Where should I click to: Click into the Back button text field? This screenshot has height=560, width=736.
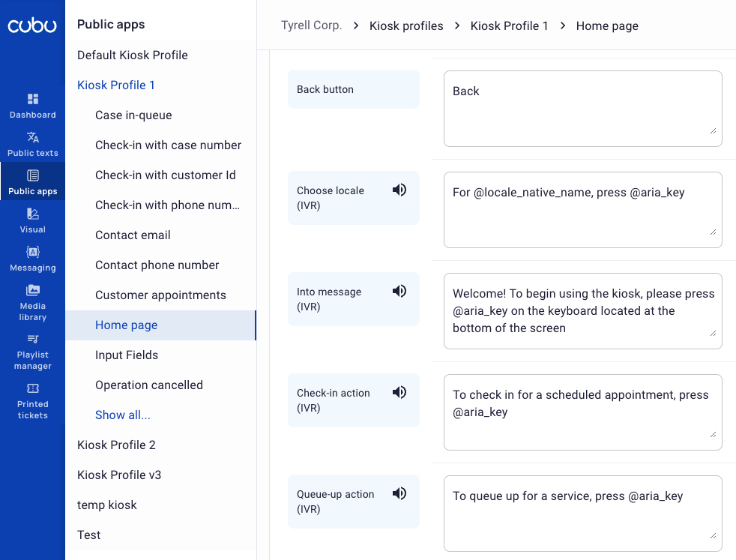click(582, 109)
